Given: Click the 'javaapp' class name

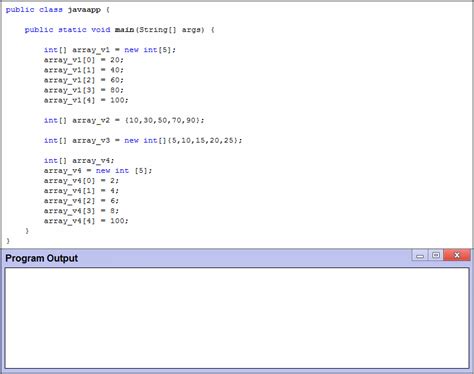Looking at the screenshot, I should click(x=84, y=10).
